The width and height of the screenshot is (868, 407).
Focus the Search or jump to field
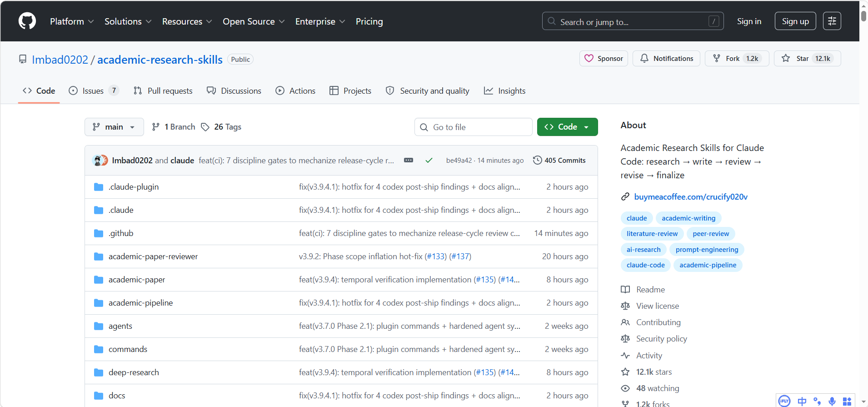(x=633, y=21)
